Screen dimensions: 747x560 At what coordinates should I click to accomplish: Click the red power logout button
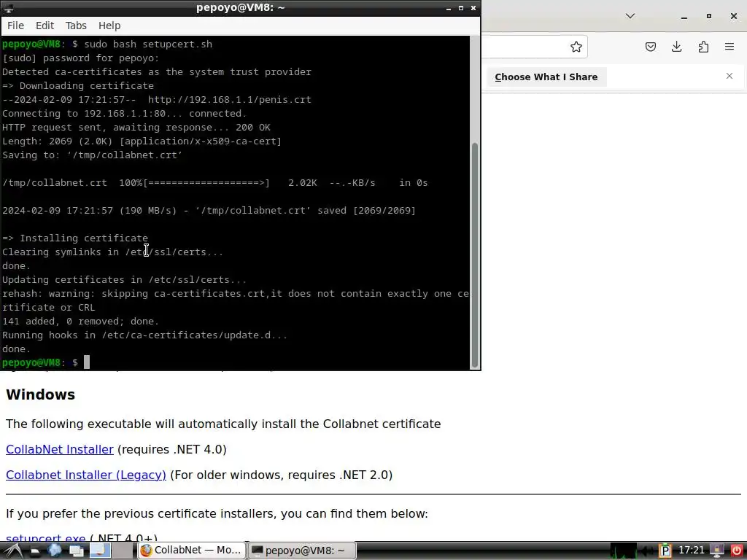tap(736, 551)
